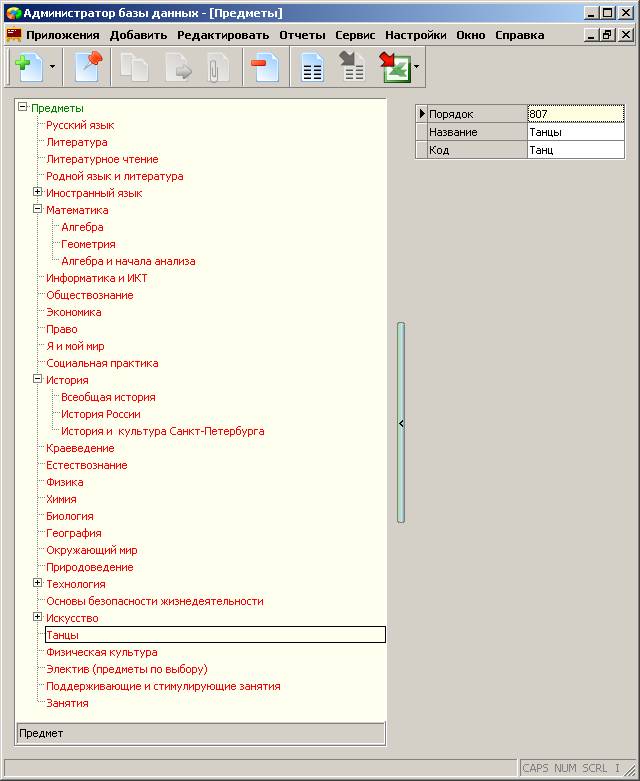This screenshot has width=640, height=781.
Task: Open the Отчеты menu
Action: (x=302, y=35)
